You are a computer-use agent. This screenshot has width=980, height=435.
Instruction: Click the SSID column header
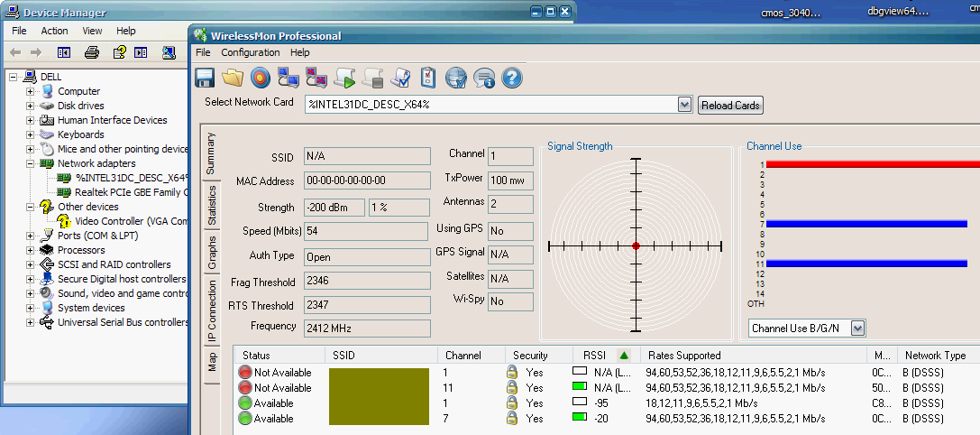click(381, 356)
